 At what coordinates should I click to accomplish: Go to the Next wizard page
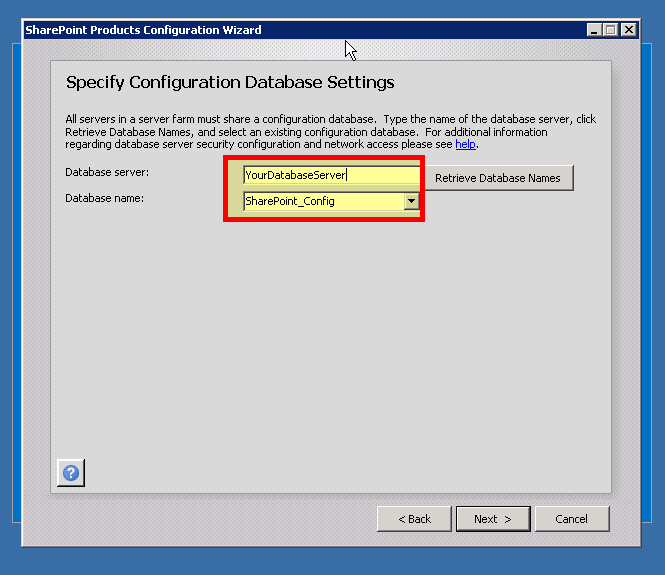[x=493, y=519]
